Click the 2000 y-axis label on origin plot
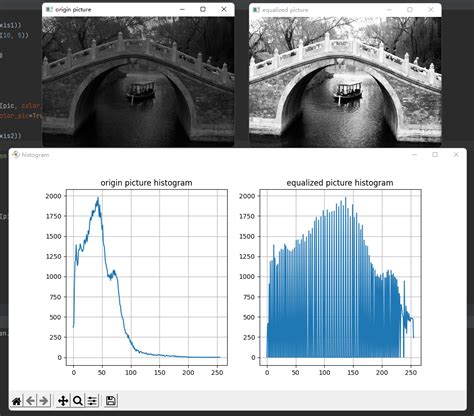The width and height of the screenshot is (474, 416). click(54, 196)
